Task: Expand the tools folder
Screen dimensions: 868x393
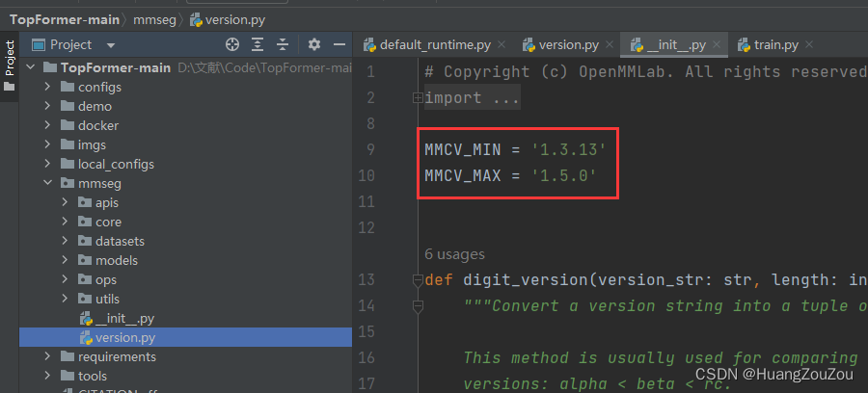Action: click(x=47, y=376)
